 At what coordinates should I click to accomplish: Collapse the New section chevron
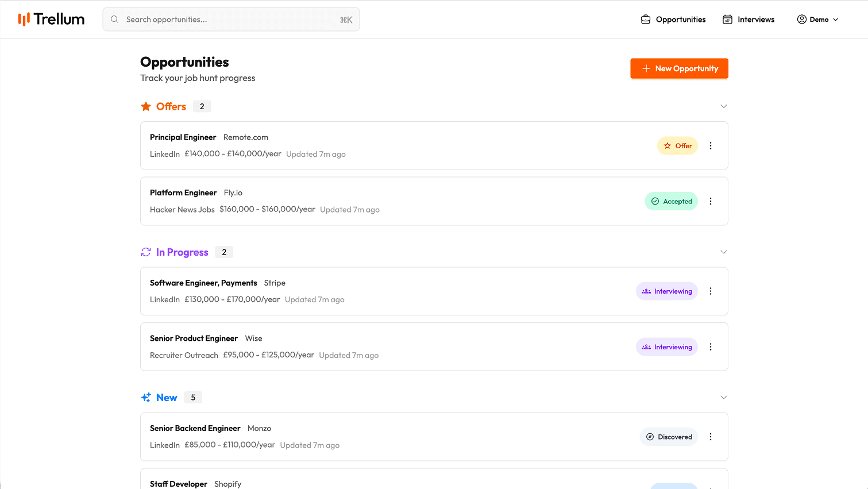(x=724, y=398)
